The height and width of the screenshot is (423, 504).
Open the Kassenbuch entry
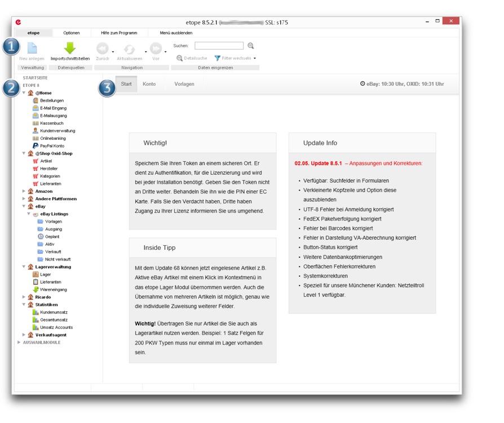pyautogui.click(x=52, y=123)
